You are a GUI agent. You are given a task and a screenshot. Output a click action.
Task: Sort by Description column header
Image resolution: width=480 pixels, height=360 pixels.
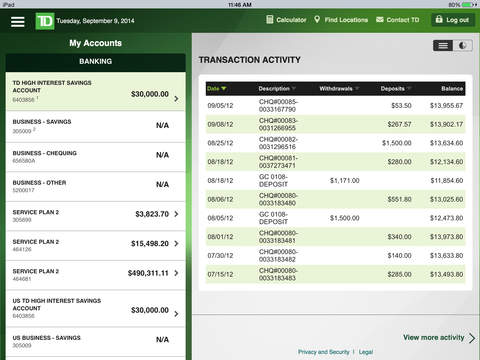tap(277, 89)
